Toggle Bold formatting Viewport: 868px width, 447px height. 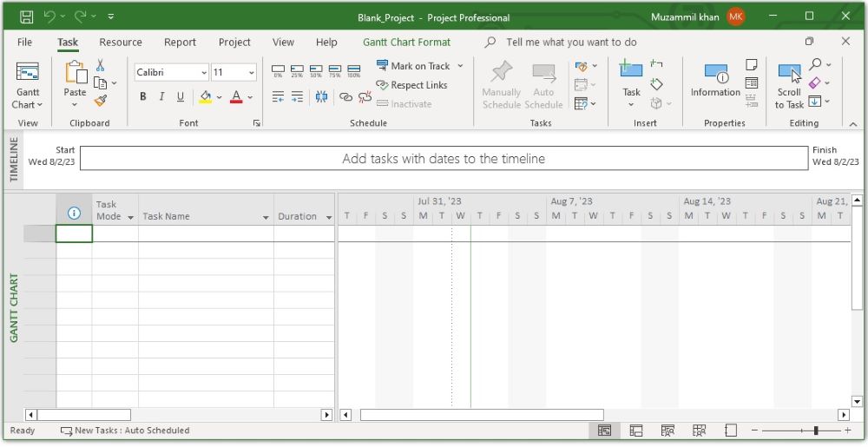point(142,97)
